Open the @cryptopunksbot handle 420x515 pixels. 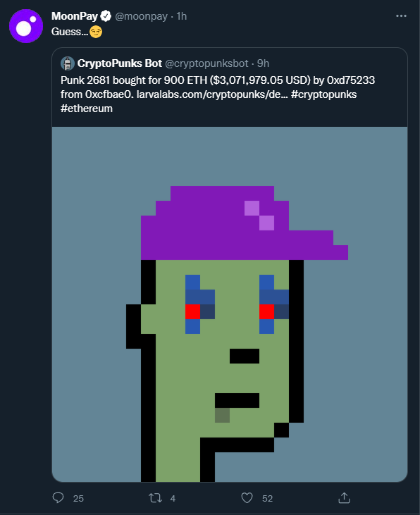point(206,63)
